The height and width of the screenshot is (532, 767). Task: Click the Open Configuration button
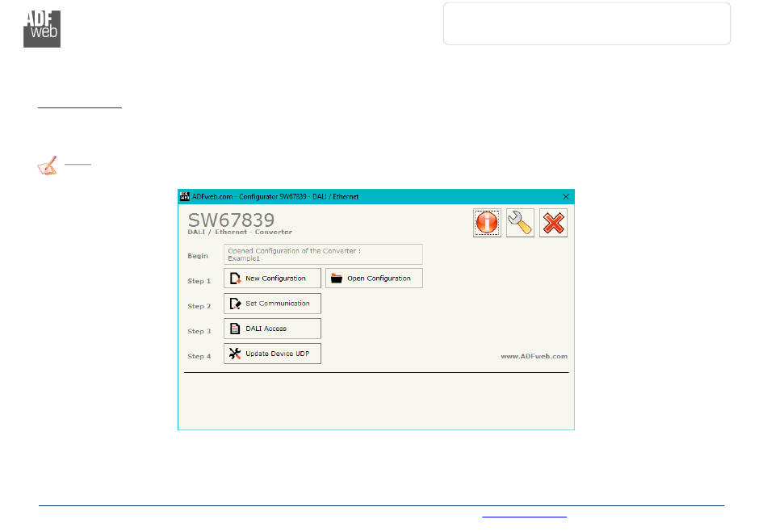[374, 279]
